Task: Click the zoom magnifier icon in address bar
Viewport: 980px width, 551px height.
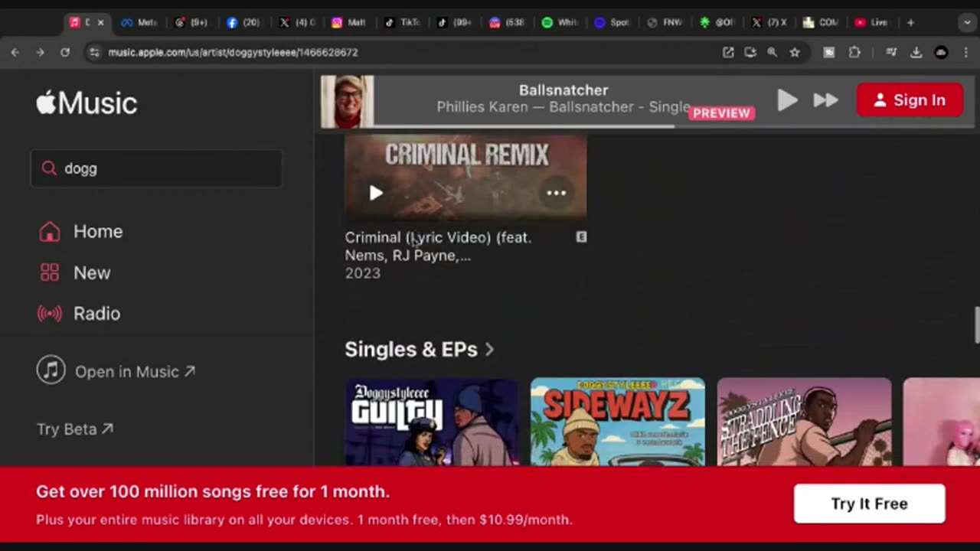Action: 773,52
